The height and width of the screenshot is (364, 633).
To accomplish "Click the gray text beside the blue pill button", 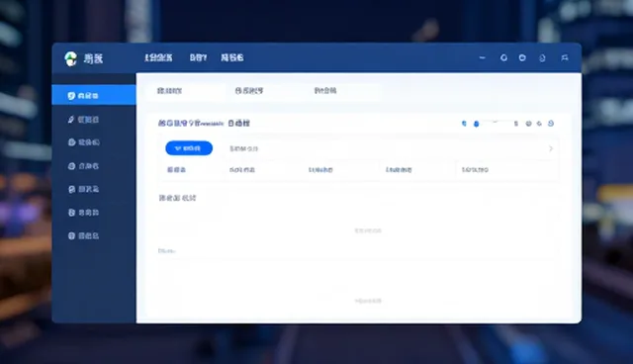I will click(x=244, y=148).
